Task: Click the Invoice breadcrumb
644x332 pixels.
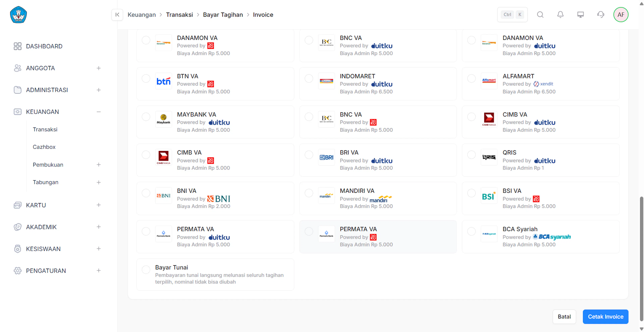Action: point(263,15)
